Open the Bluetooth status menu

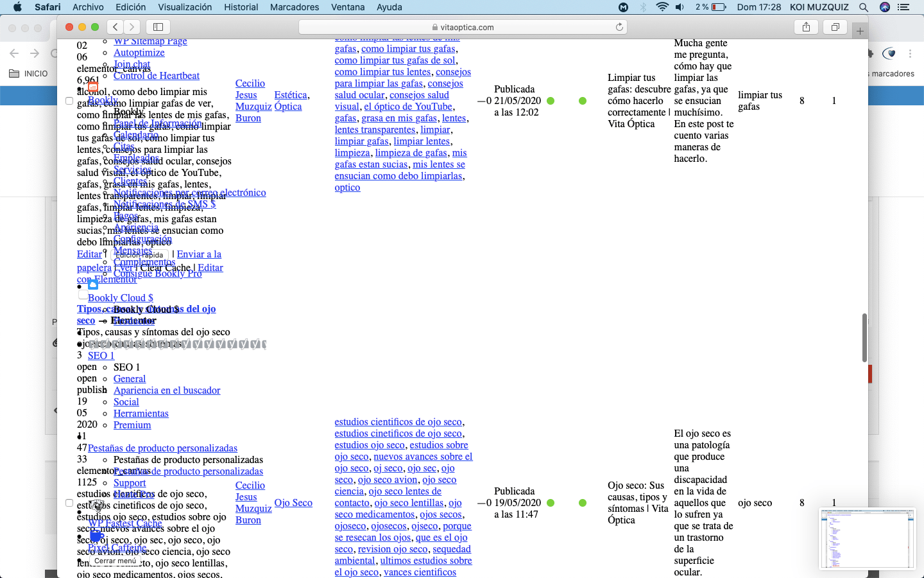click(643, 7)
